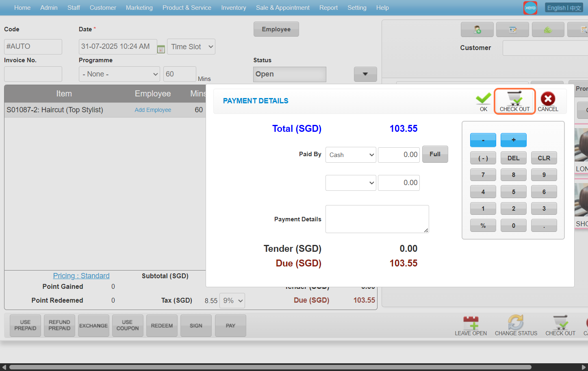This screenshot has height=371, width=588.
Task: Click the Leave Open calendar icon
Action: (471, 323)
